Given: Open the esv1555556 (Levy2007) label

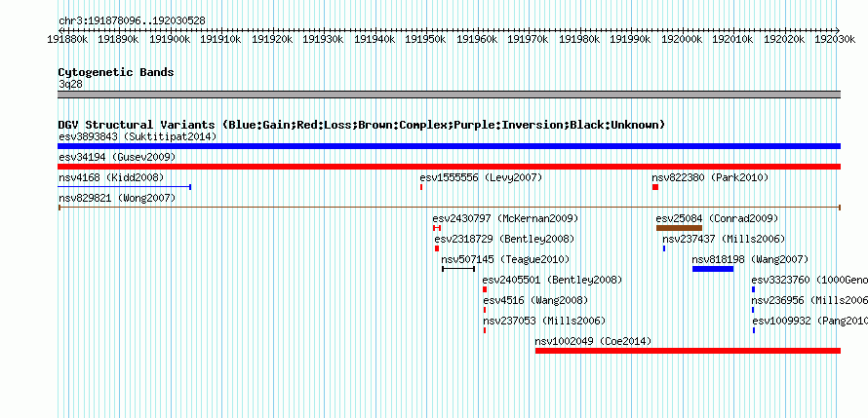Looking at the screenshot, I should 481,177.
